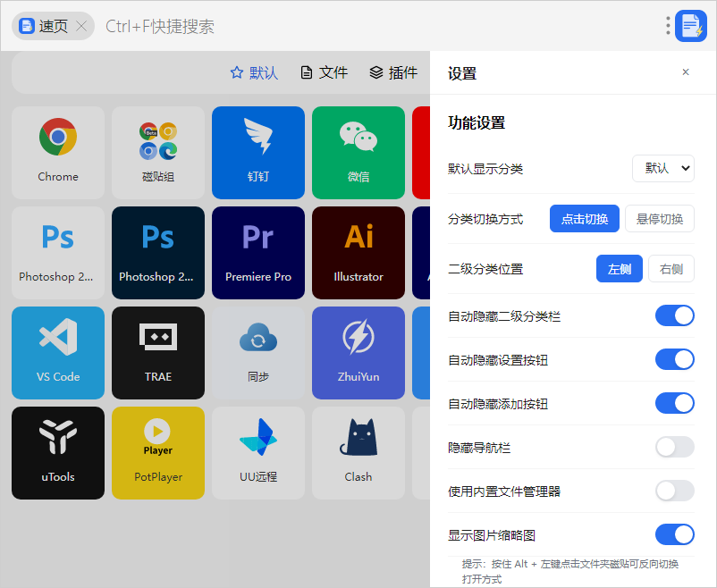Open uTools tile
717x588 pixels.
pyautogui.click(x=58, y=453)
